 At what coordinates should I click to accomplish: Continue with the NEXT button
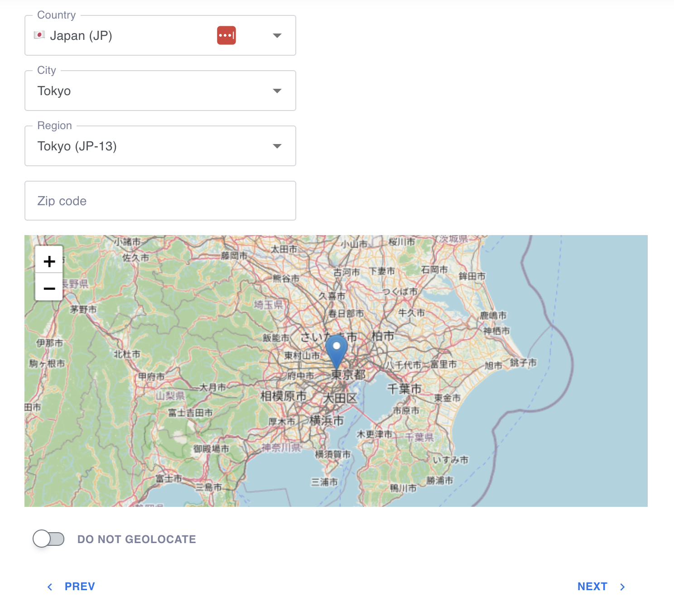[601, 587]
